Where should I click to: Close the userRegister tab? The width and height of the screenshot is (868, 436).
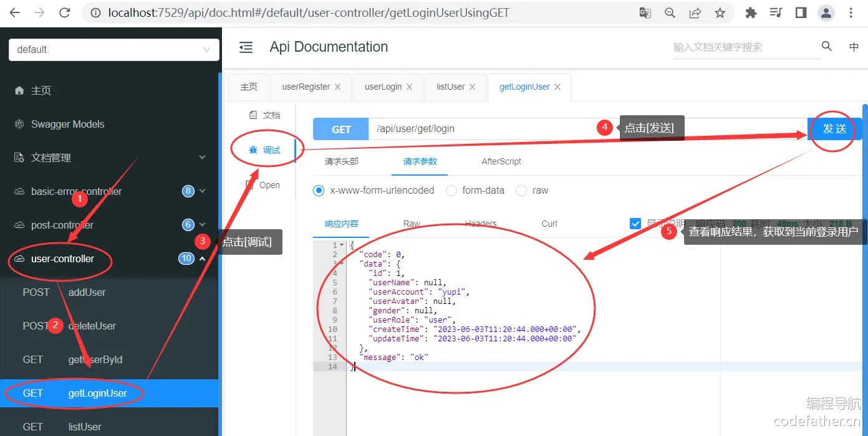click(x=337, y=87)
